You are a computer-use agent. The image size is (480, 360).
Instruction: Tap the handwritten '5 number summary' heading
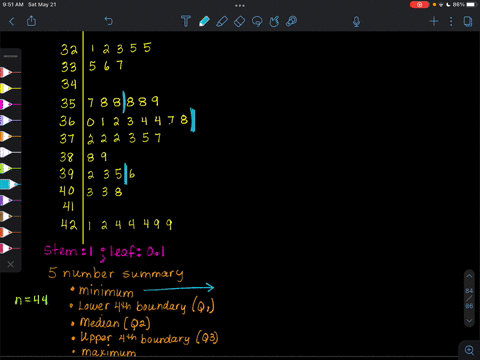(116, 274)
